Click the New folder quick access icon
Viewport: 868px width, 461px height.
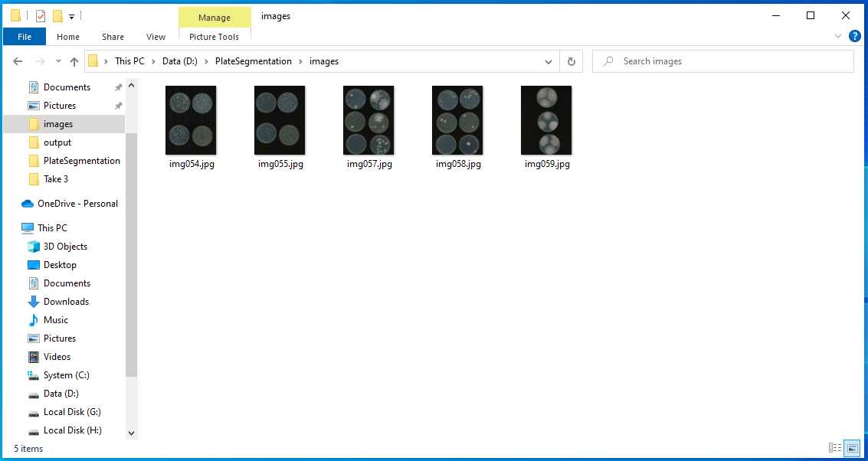pos(57,16)
